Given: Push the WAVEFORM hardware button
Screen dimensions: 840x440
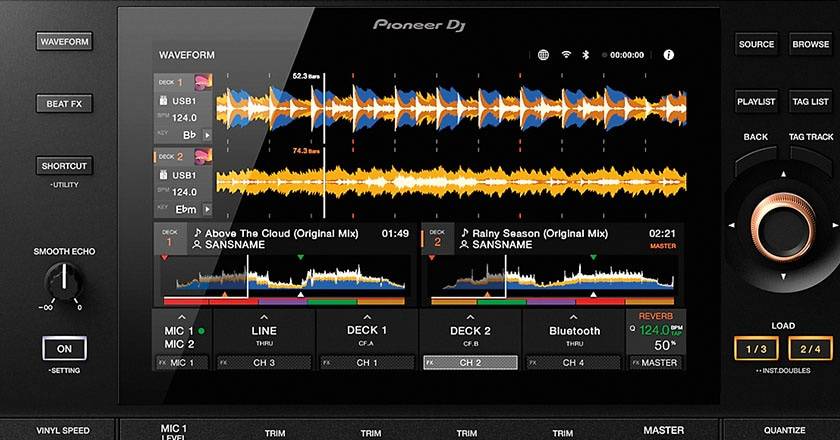Looking at the screenshot, I should click(x=64, y=42).
